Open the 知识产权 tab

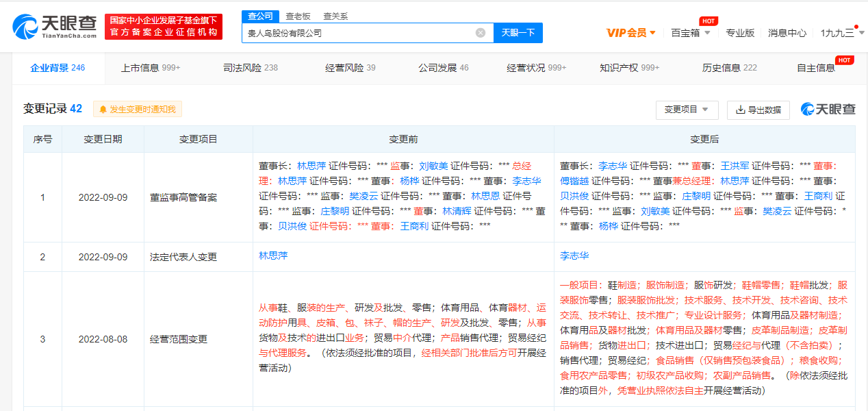pyautogui.click(x=629, y=68)
